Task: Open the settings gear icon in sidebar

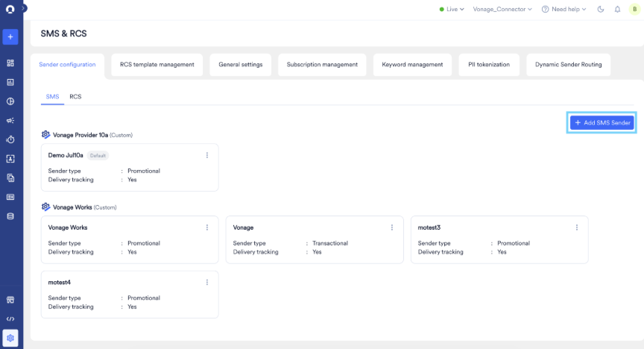Action: (x=10, y=338)
